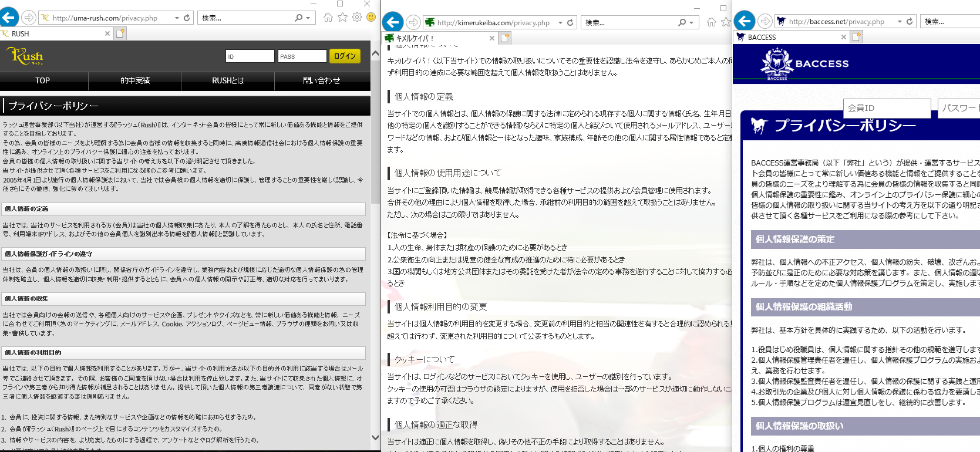Open new tab next to キメルケイバ！ tab
The width and height of the screenshot is (980, 452).
(x=505, y=38)
